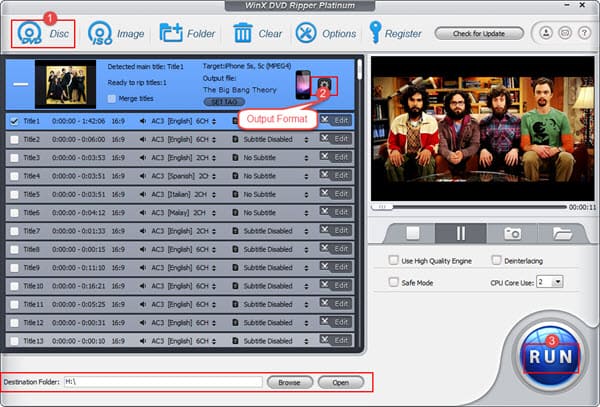Open Title12 audio track dropdown
Viewport: 600px width, 407px height.
coord(214,323)
